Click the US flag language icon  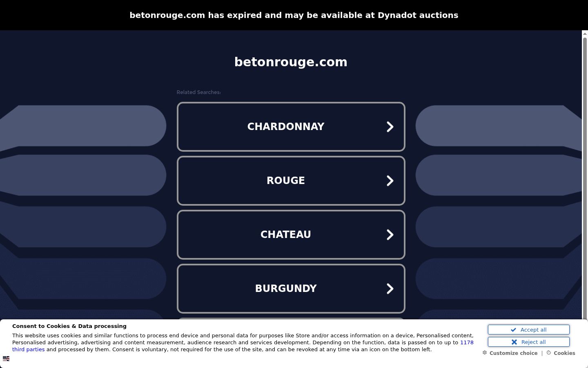(6, 359)
